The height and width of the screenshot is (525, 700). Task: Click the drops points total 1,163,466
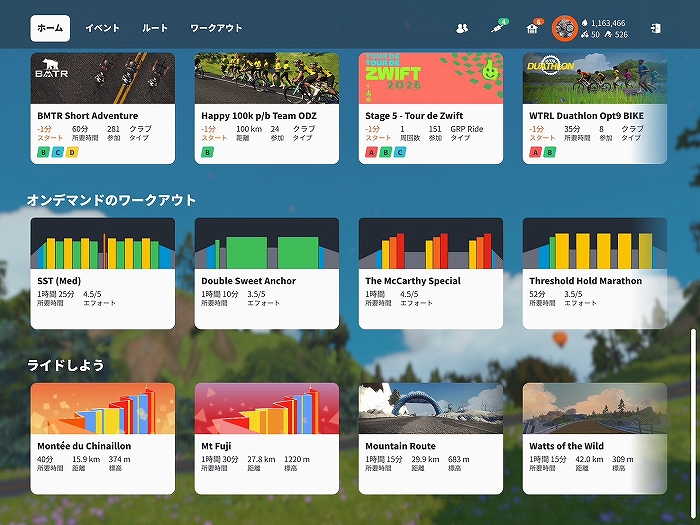[x=608, y=22]
